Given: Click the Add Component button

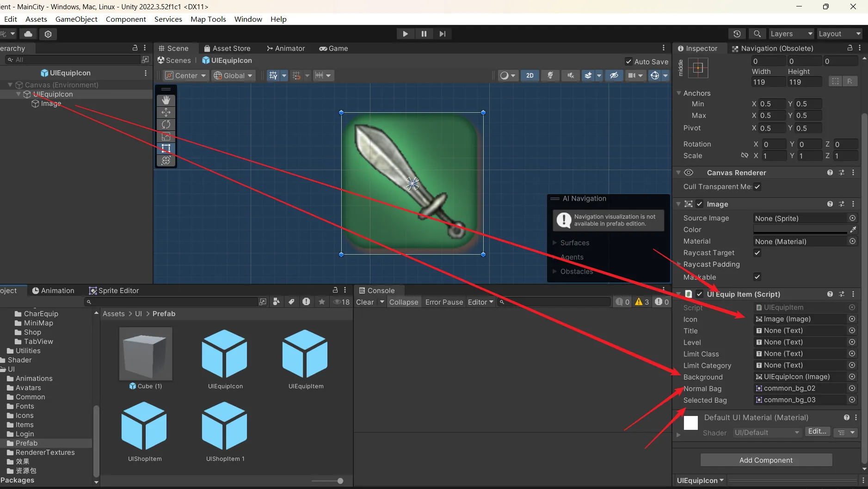Looking at the screenshot, I should click(x=766, y=460).
